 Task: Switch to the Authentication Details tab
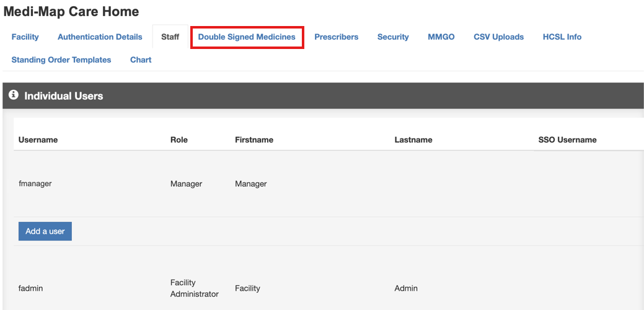coord(100,37)
